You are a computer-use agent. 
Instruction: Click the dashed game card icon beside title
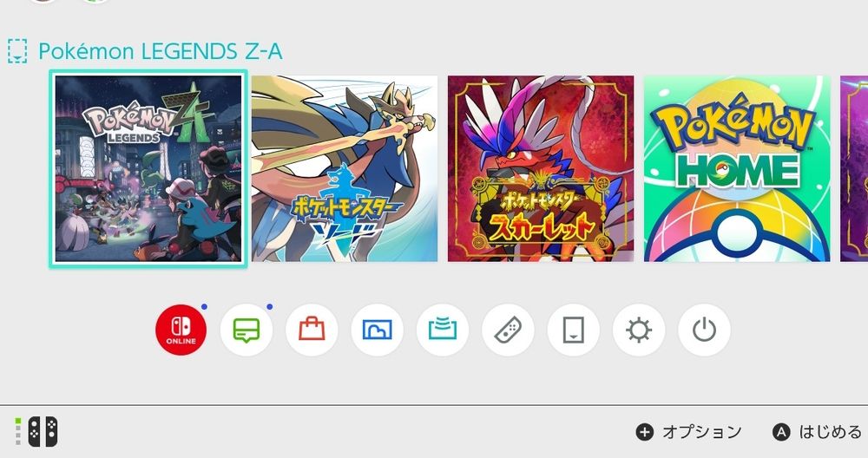coord(17,51)
